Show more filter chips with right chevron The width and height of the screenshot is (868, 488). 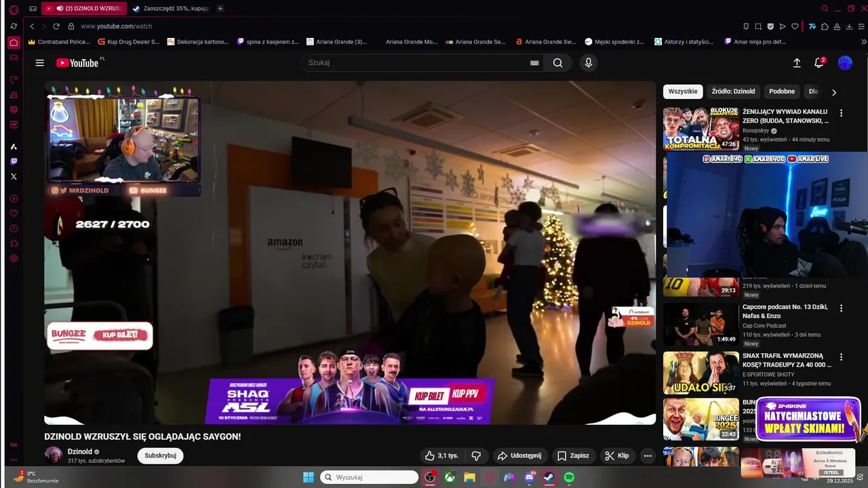(834, 92)
